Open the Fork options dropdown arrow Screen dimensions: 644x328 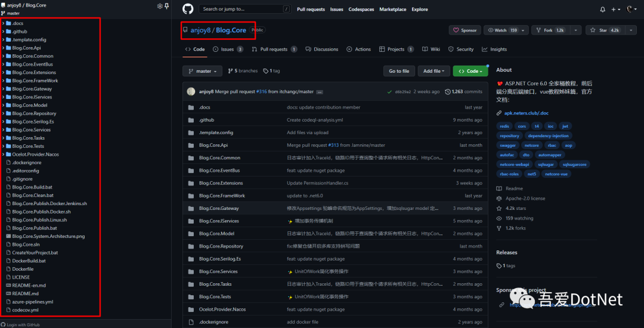[575, 30]
